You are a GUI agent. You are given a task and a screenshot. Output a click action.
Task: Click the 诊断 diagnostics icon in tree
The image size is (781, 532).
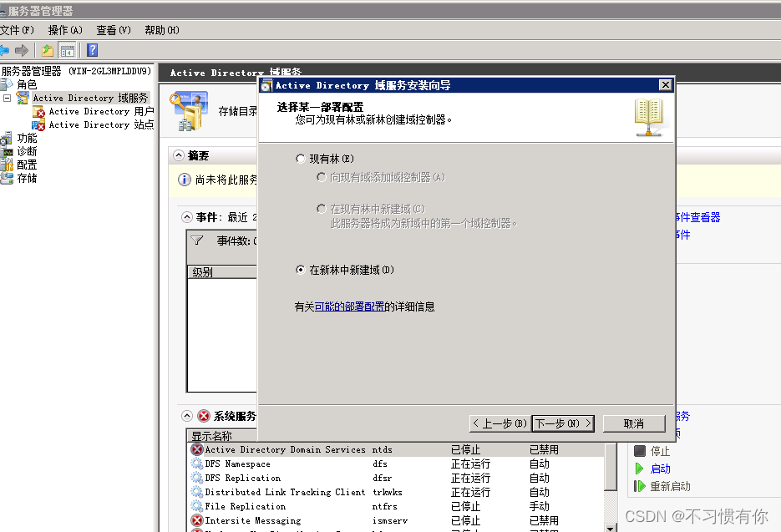point(7,151)
